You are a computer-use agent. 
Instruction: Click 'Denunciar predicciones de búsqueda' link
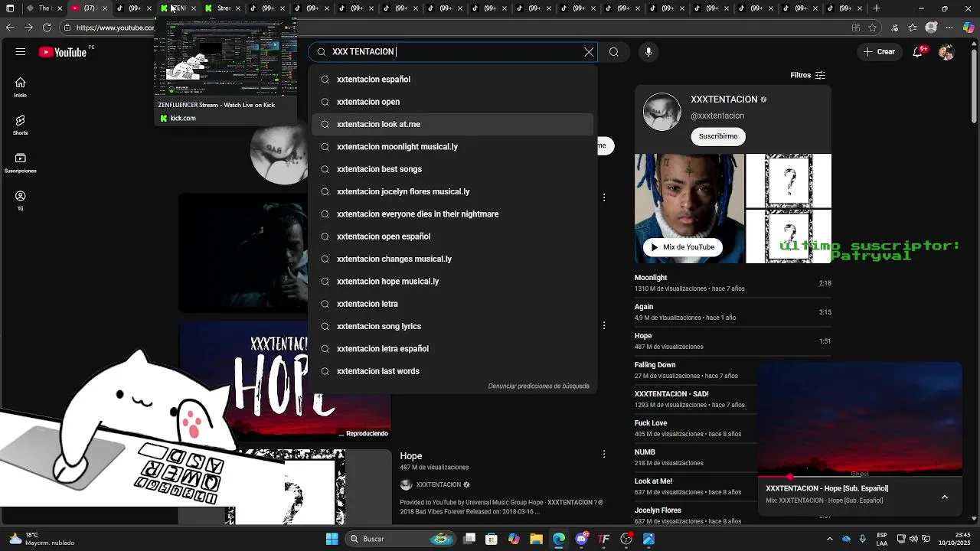(538, 386)
